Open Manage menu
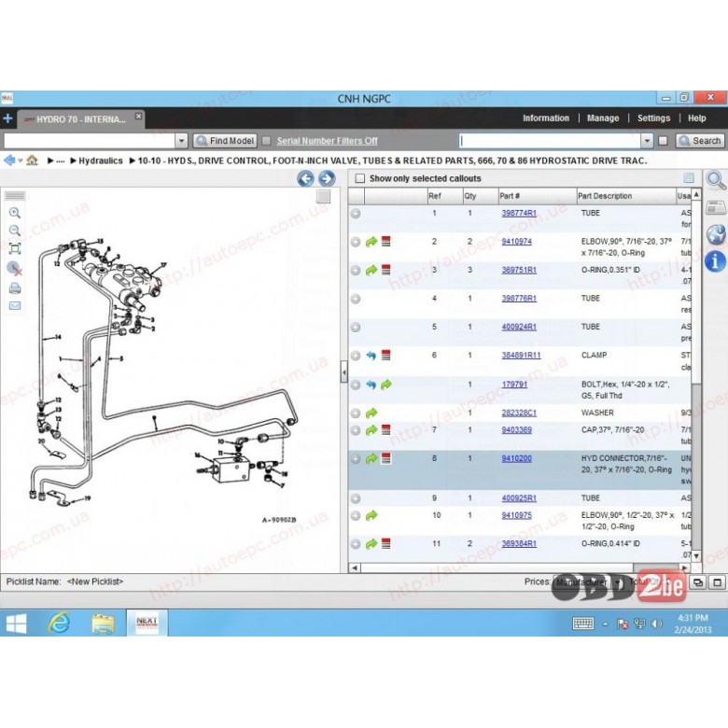 (x=603, y=118)
